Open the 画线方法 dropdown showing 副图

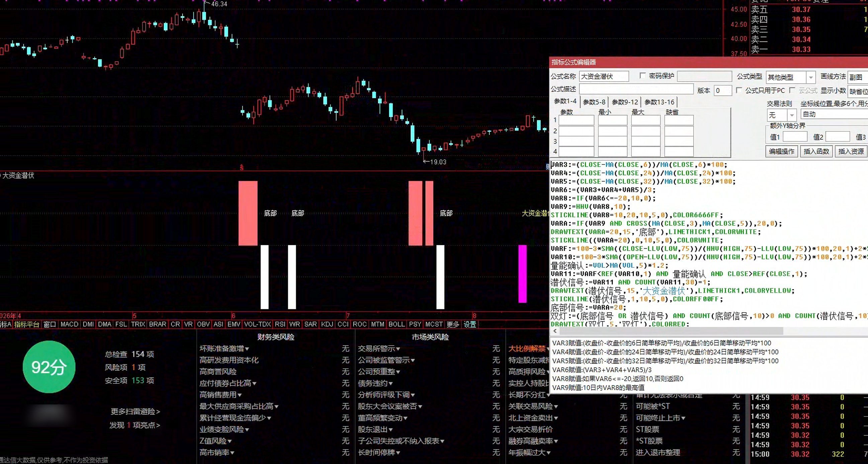click(858, 78)
